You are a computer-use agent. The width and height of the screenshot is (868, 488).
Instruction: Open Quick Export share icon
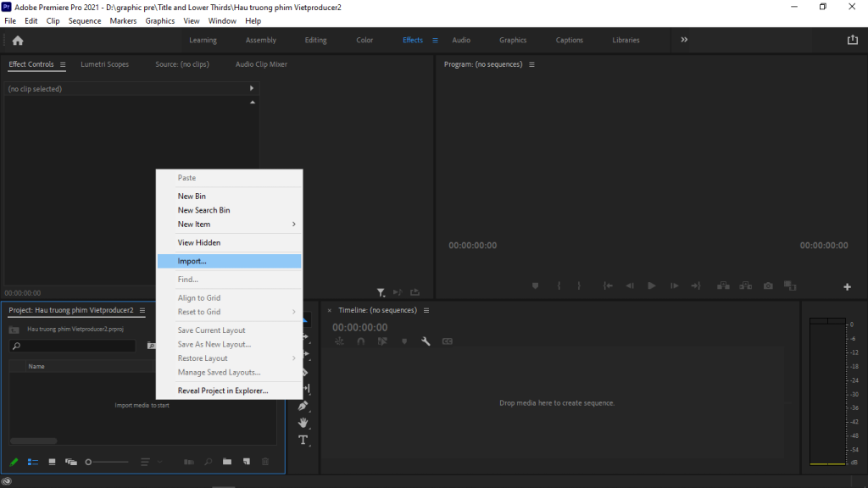click(852, 40)
